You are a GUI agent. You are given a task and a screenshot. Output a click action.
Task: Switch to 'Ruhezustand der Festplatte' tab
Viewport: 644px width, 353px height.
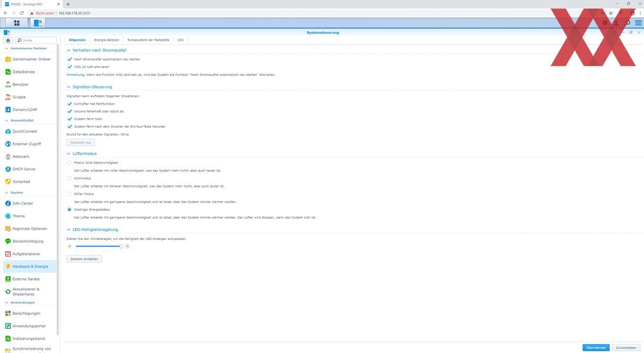(x=148, y=40)
